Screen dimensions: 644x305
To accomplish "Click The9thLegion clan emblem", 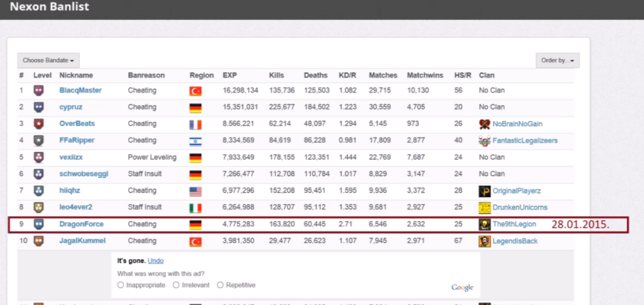I will (x=485, y=224).
